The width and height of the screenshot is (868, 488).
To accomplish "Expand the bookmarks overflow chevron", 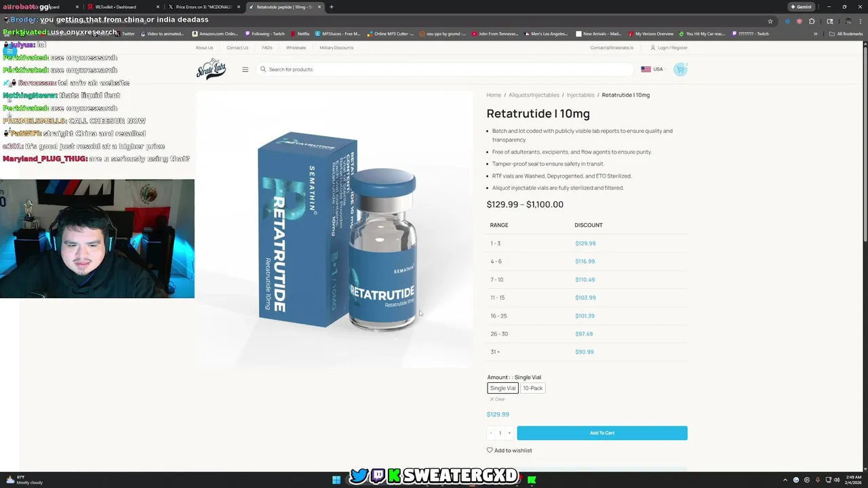I will point(816,34).
